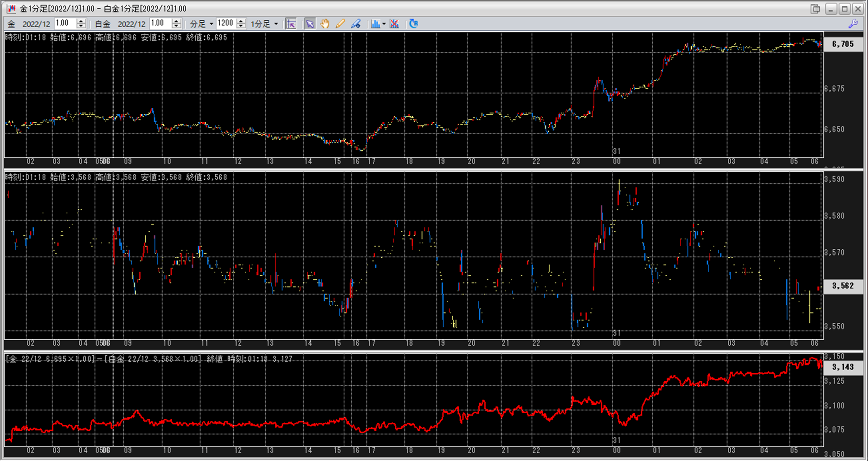Image resolution: width=868 pixels, height=461 pixels.
Task: Activate the hand pan tool
Action: pos(325,24)
